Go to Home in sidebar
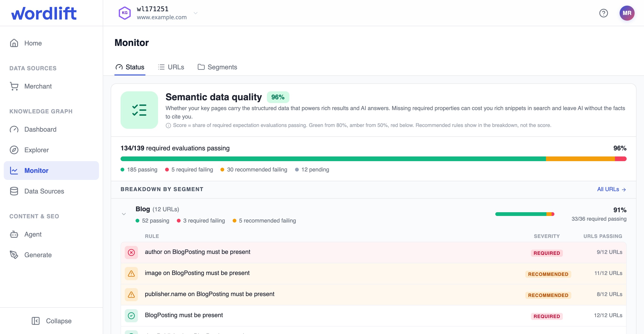 51,43
